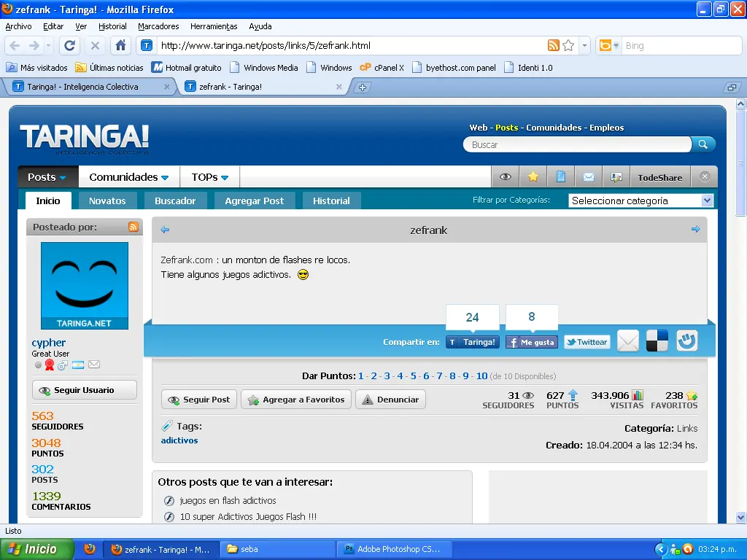
Task: Open messages envelope icon in navbar
Action: coord(589,177)
